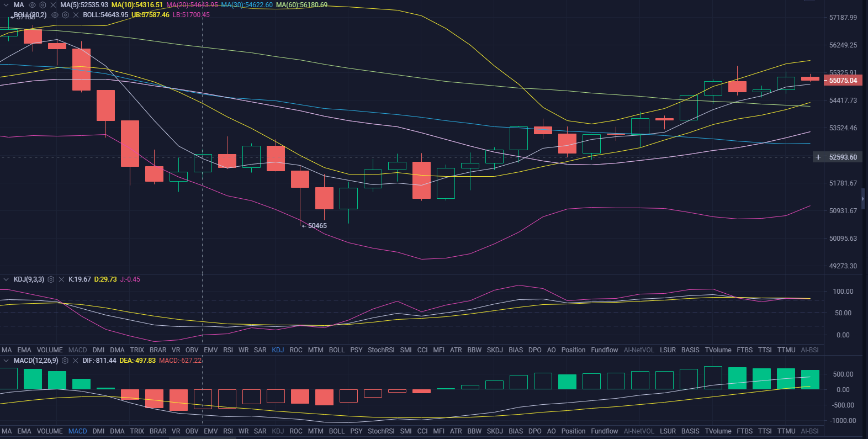Close the MACD(12,26,9) indicator panel
This screenshot has width=868, height=439.
[x=75, y=361]
